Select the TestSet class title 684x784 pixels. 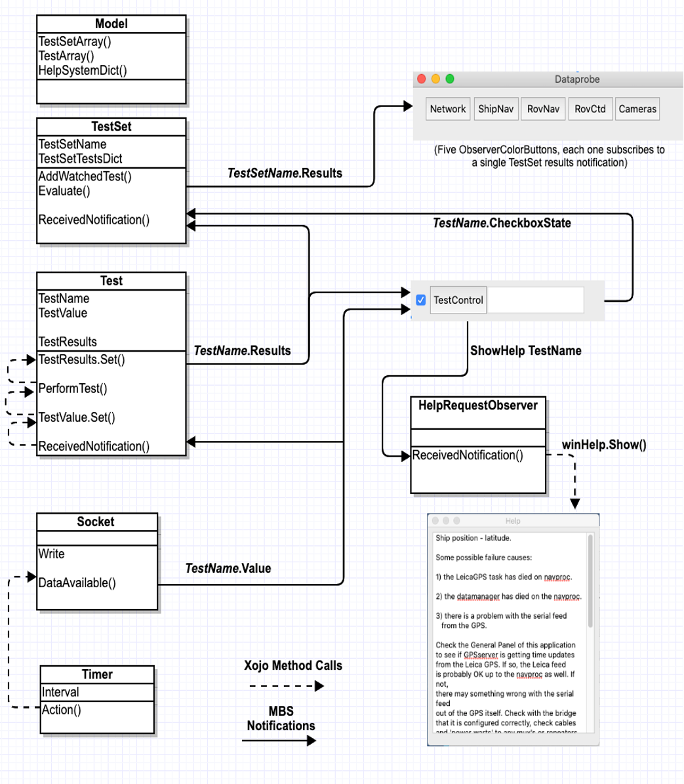[111, 127]
